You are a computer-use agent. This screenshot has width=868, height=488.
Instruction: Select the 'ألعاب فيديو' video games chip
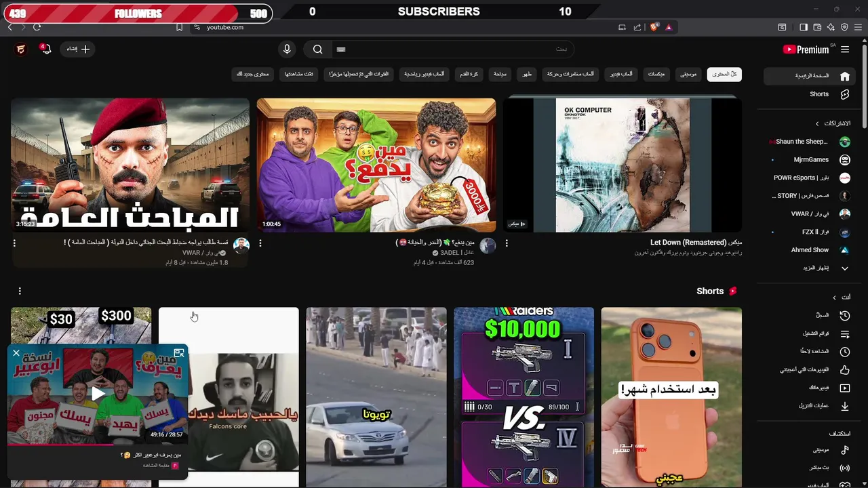621,74
